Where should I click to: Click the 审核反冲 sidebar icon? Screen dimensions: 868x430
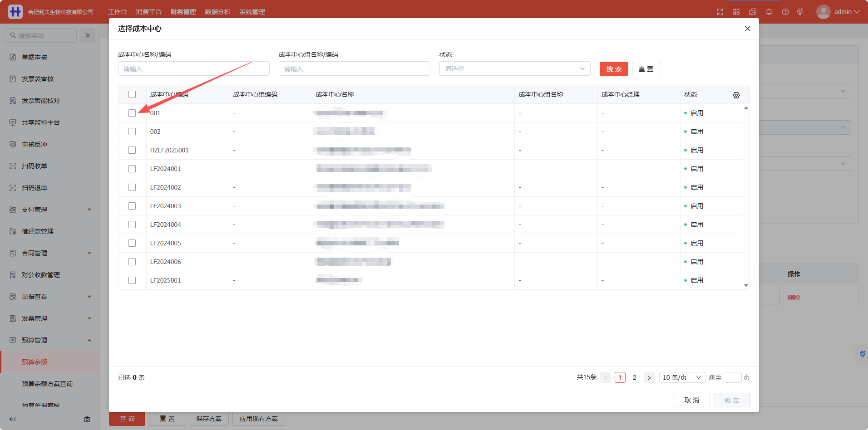[13, 144]
